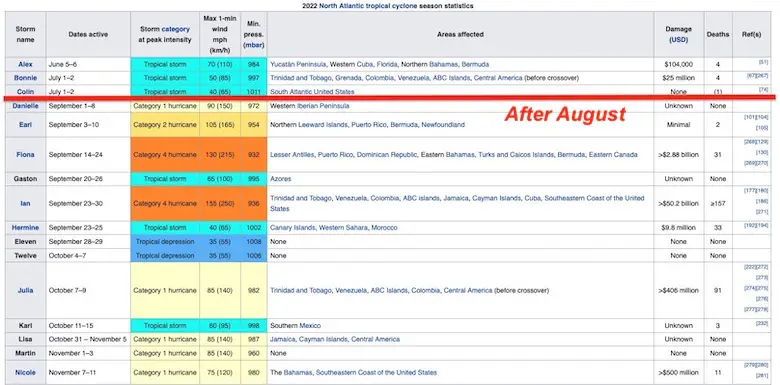The width and height of the screenshot is (780, 385).
Task: Select Gaston storm name cell
Action: click(x=25, y=179)
